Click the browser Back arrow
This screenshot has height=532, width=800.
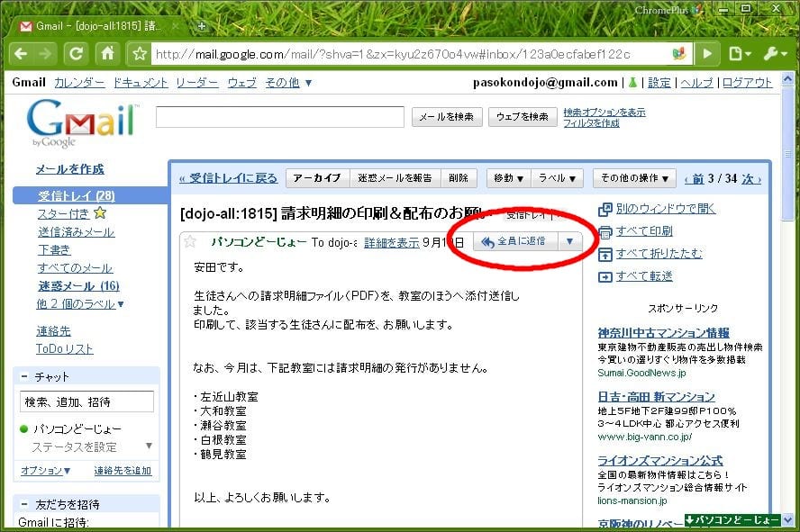tap(20, 53)
